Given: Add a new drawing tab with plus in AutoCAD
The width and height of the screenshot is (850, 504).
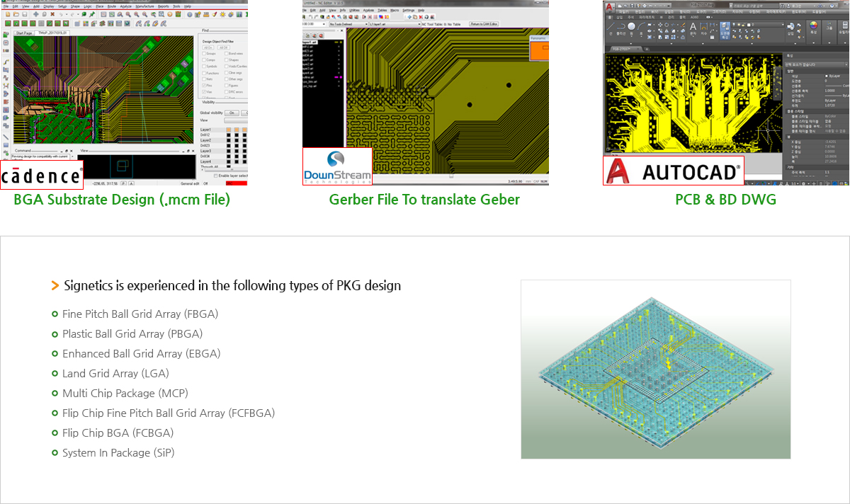Looking at the screenshot, I should coord(647,49).
